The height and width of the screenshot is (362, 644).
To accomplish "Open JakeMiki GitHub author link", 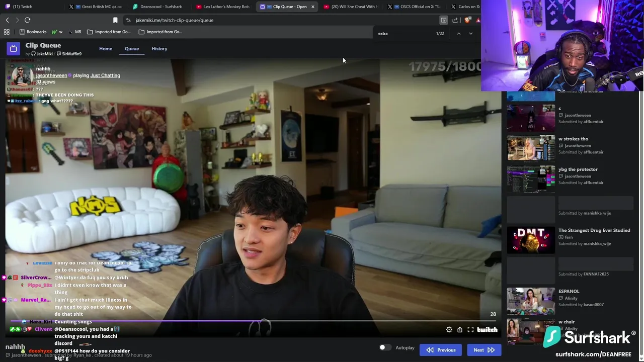I will (42, 54).
